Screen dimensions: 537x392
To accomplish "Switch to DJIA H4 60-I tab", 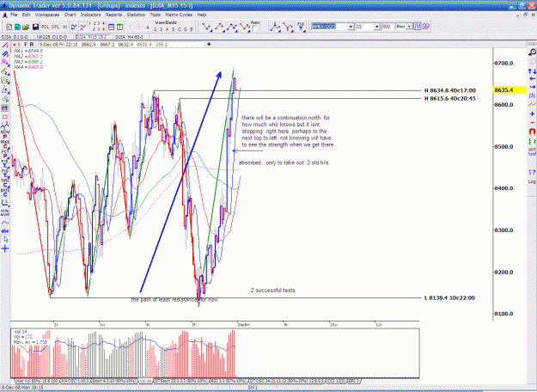I will click(x=129, y=37).
